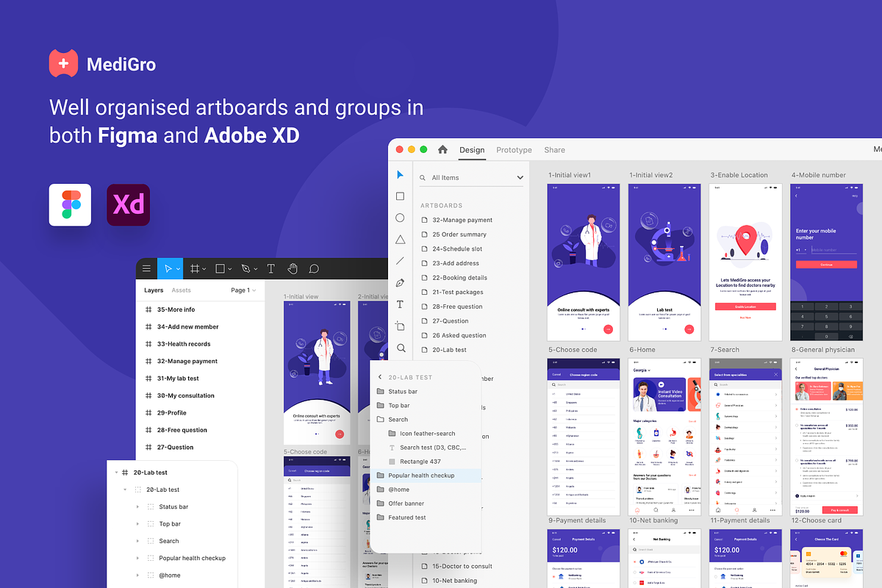Select the Figma Hand tool
882x588 pixels.
[293, 269]
